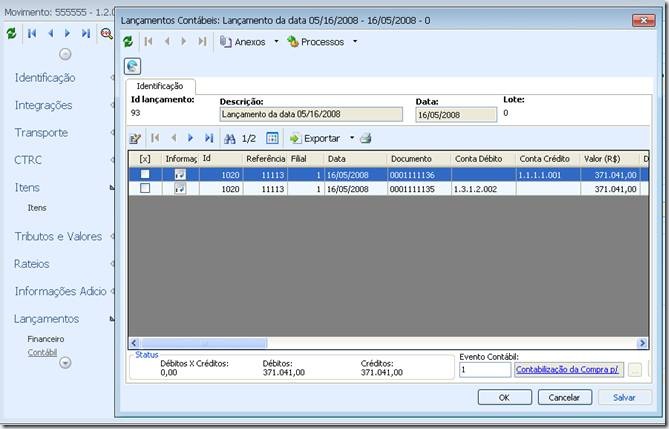Screen dimensions: 669x429
Task: Open Transporte section in sidebar
Action: [x=41, y=132]
